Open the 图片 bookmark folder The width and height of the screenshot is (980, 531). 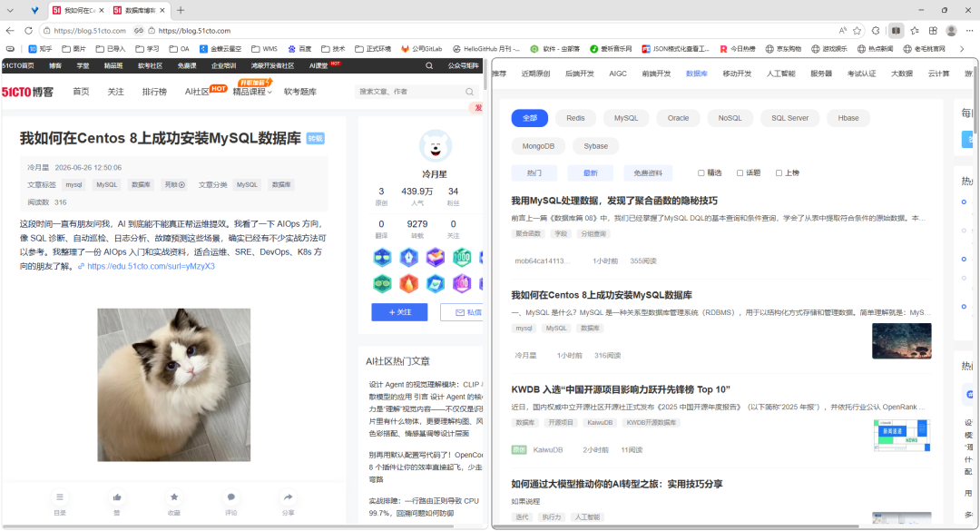click(73, 49)
